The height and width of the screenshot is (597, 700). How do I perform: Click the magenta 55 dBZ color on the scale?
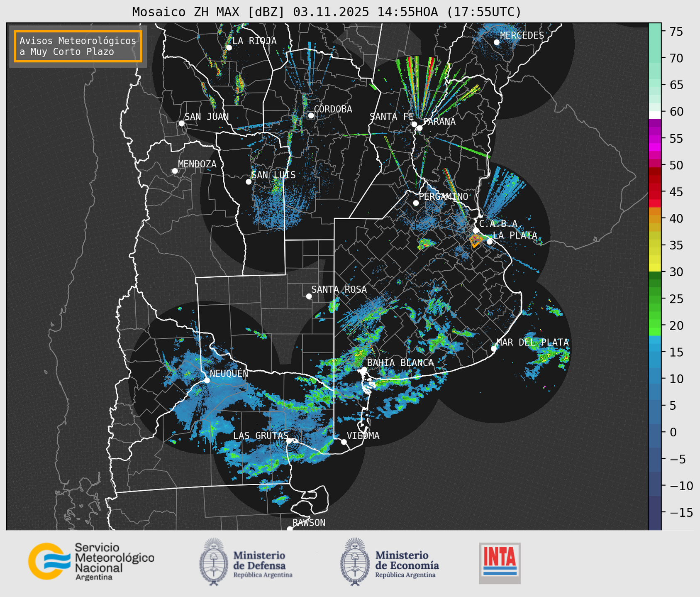(x=655, y=139)
